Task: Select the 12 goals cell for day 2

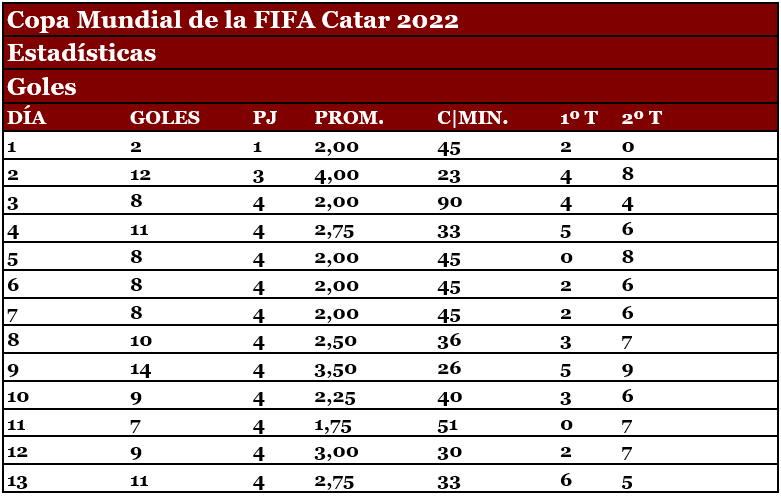Action: [141, 175]
